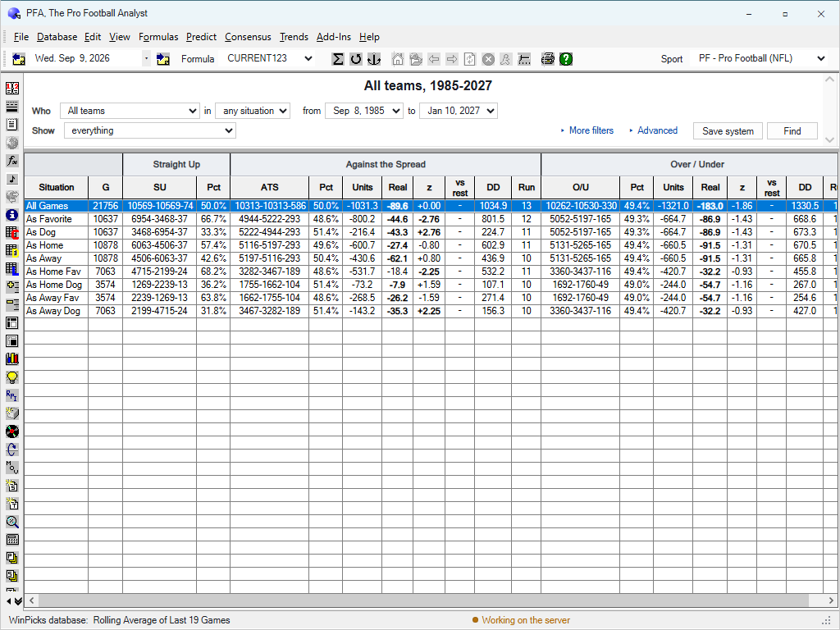Open the Sport 'PF - Pro Football (NFL)' dropdown
This screenshot has width=840, height=630.
click(760, 58)
